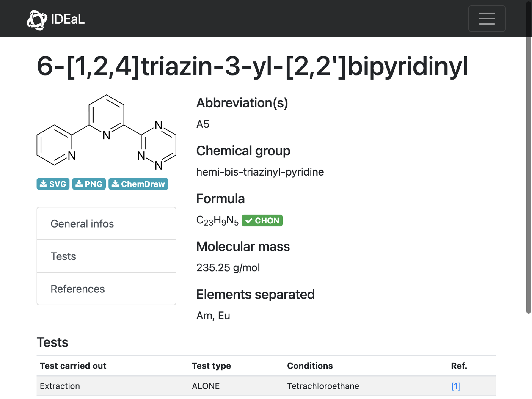
Task: Jump to the Tests section
Action: point(106,256)
